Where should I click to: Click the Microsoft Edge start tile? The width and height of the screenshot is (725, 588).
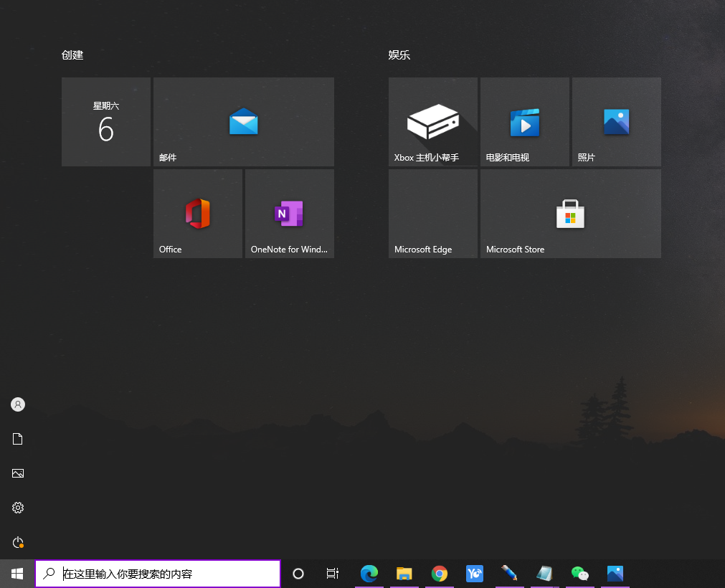(x=433, y=214)
